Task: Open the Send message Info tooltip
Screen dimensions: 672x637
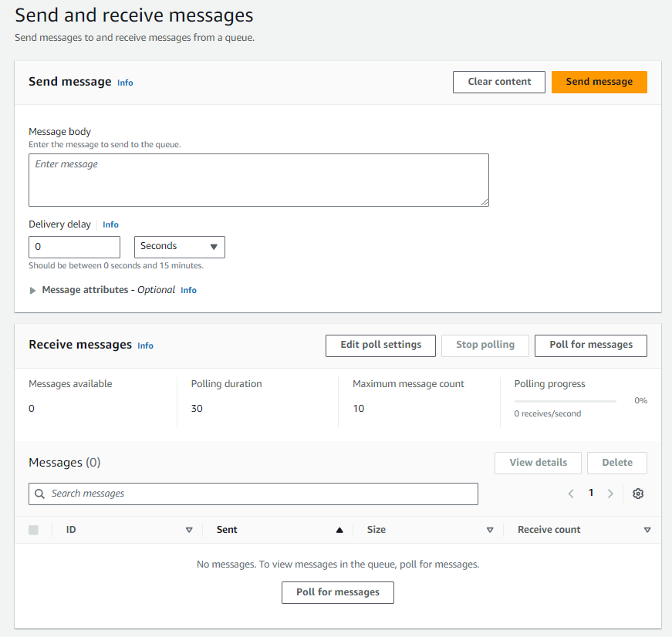Action: (125, 83)
